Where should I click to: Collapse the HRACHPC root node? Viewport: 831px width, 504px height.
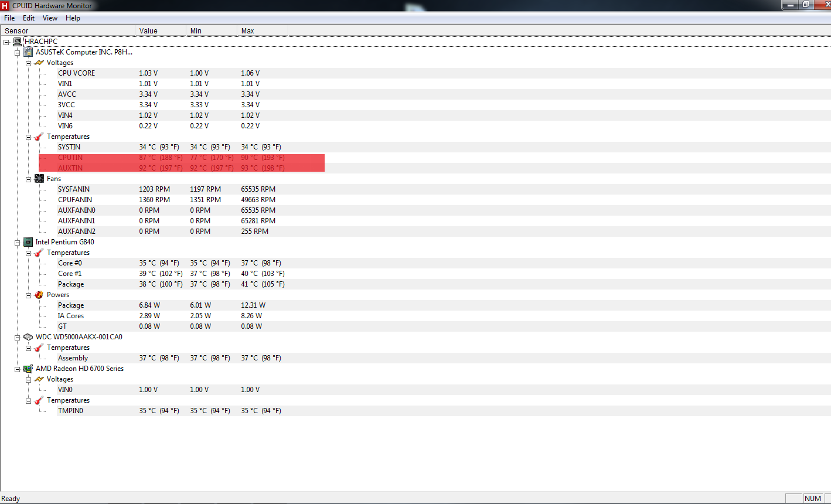pyautogui.click(x=6, y=42)
